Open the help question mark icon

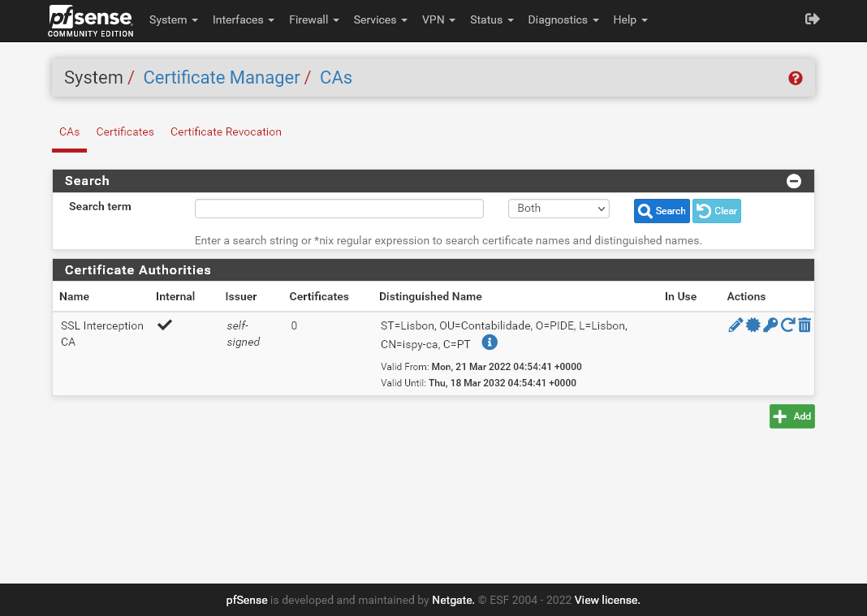click(x=796, y=78)
